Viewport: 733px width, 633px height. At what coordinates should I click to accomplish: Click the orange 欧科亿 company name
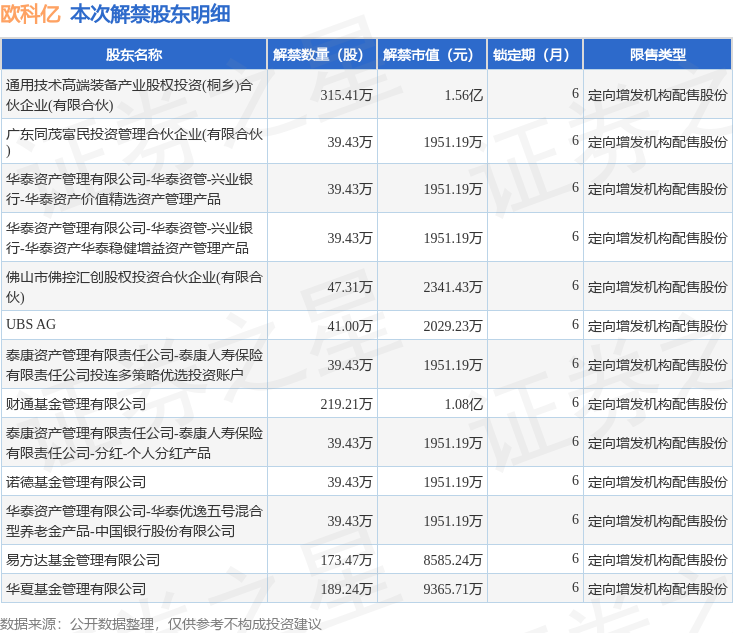point(30,14)
